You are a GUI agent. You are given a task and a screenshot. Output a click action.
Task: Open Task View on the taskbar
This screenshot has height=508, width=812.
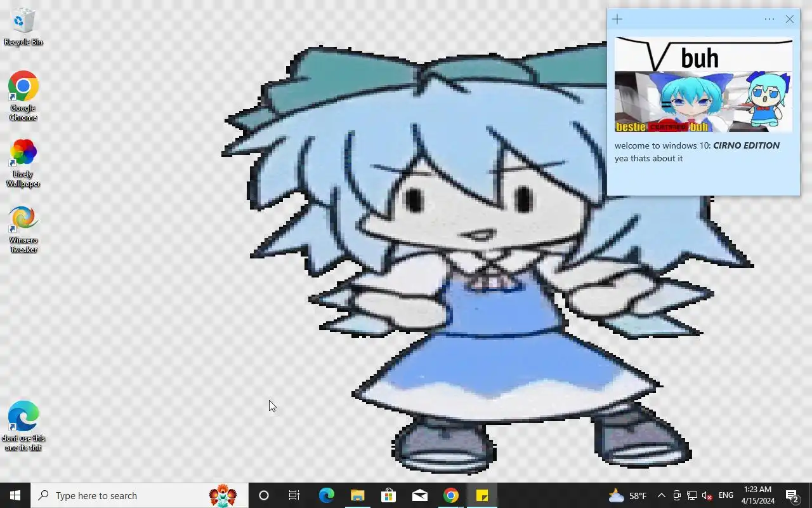point(294,495)
